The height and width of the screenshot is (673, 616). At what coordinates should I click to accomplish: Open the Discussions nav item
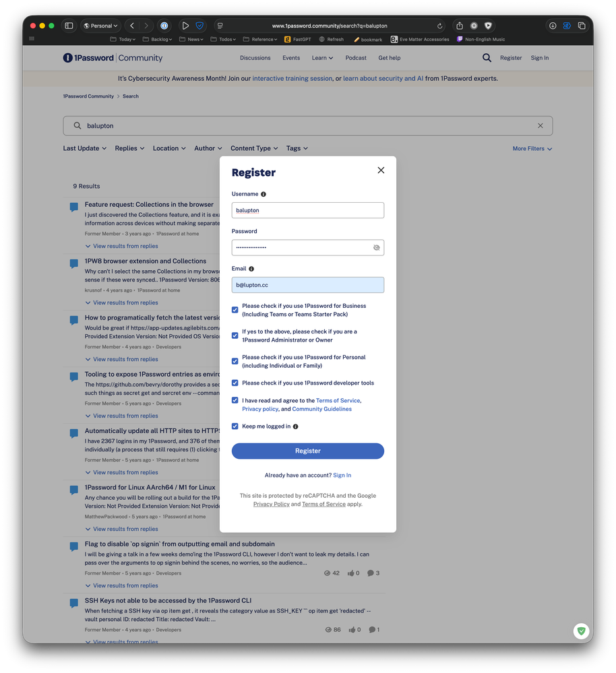tap(255, 58)
